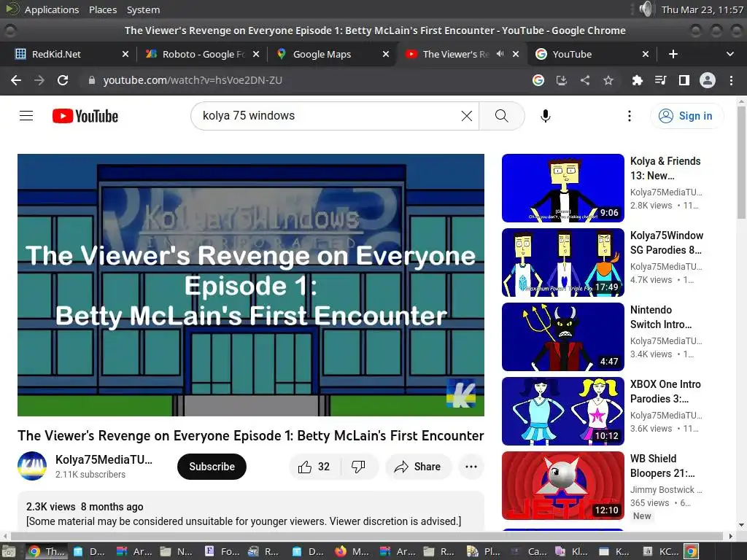Open the Places menu

coord(103,9)
